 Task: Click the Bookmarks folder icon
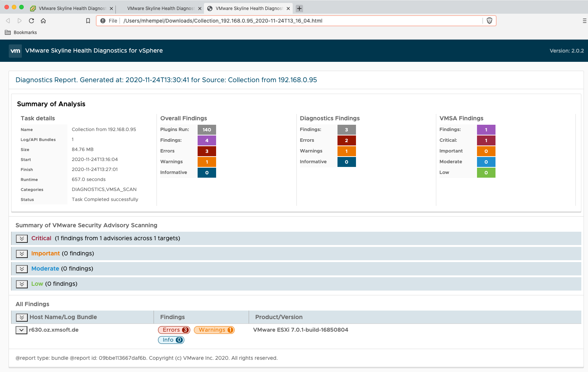click(8, 33)
